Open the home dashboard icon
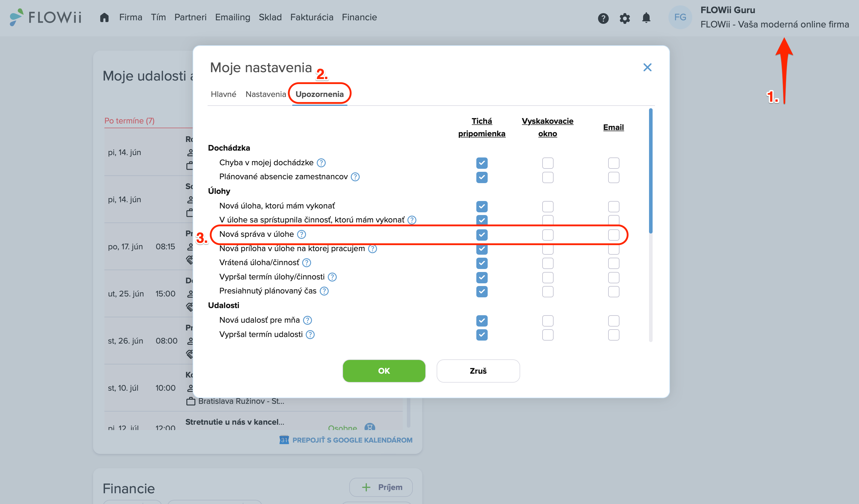Viewport: 859px width, 504px height. pyautogui.click(x=104, y=17)
